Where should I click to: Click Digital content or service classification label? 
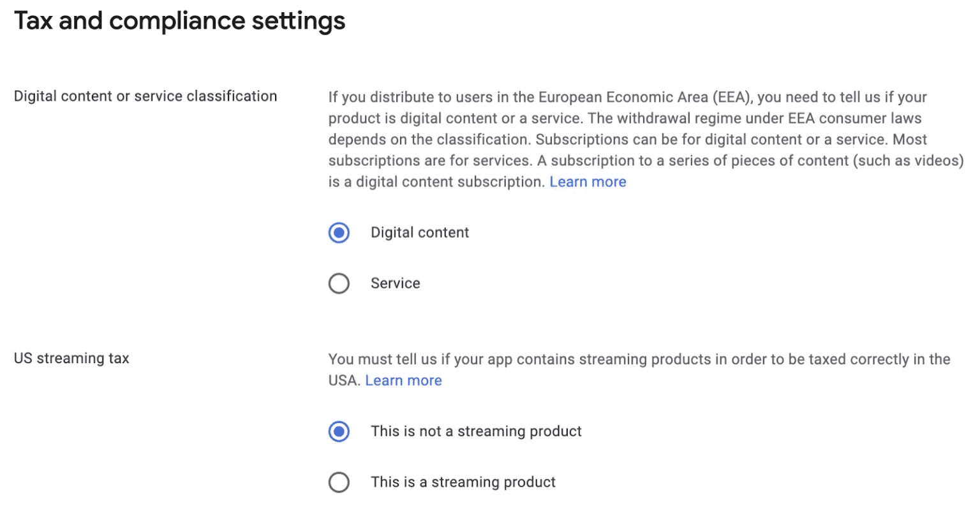point(145,96)
